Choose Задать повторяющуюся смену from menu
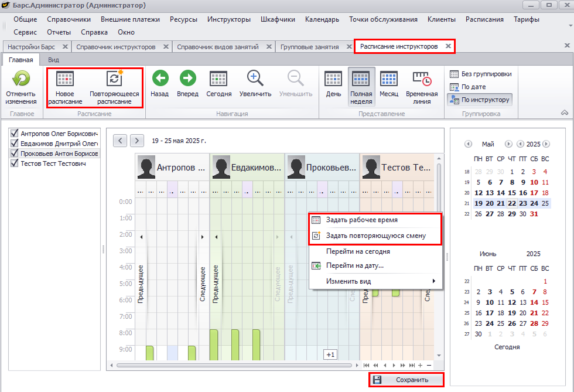The width and height of the screenshot is (574, 392). coord(375,236)
